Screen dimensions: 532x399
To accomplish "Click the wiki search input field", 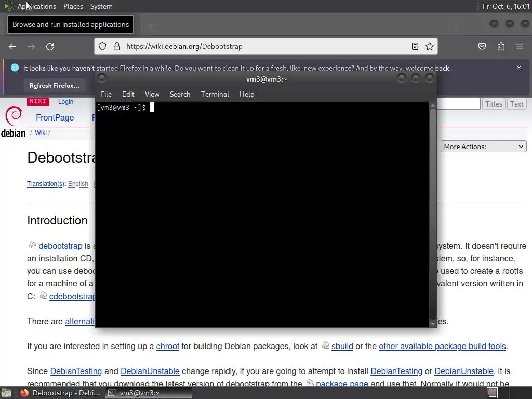I will 458,104.
